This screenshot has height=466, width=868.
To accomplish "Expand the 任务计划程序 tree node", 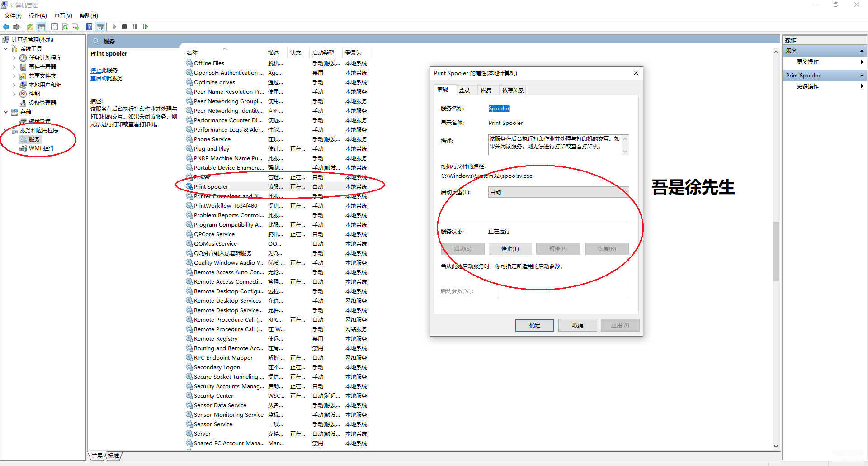I will click(x=14, y=58).
